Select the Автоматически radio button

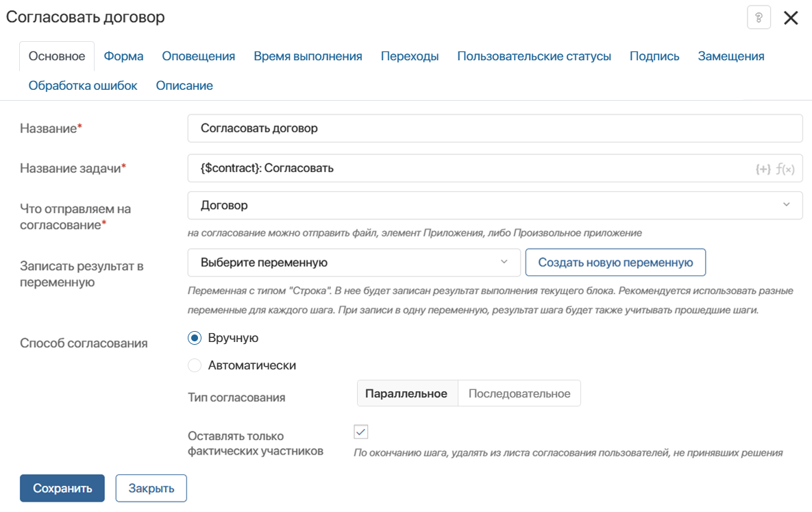coord(195,365)
